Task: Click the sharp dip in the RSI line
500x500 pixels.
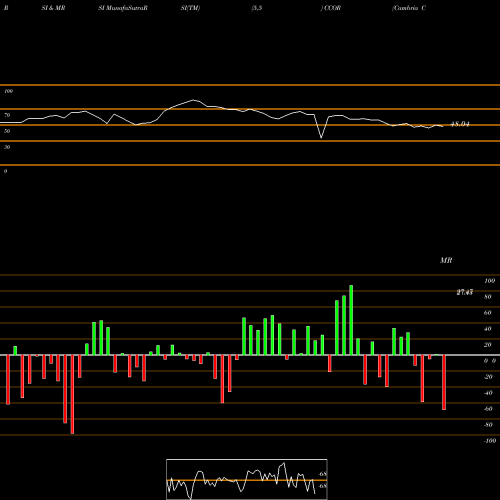Action: tap(321, 136)
